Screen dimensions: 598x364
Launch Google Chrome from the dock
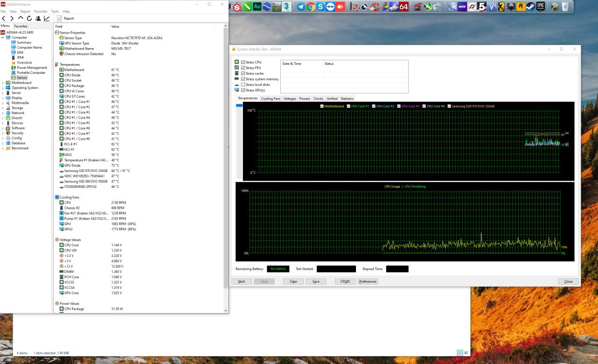(x=311, y=7)
